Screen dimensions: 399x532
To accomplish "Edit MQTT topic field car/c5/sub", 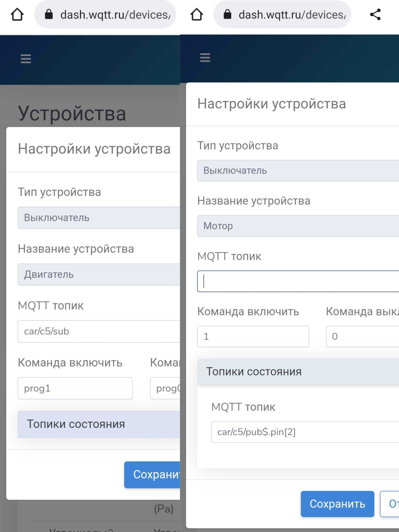I will [99, 331].
